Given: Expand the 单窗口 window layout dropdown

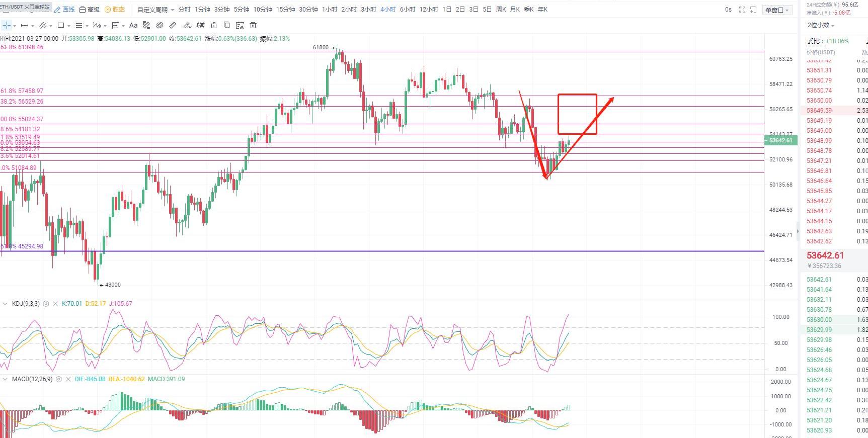Looking at the screenshot, I should click(x=777, y=10).
